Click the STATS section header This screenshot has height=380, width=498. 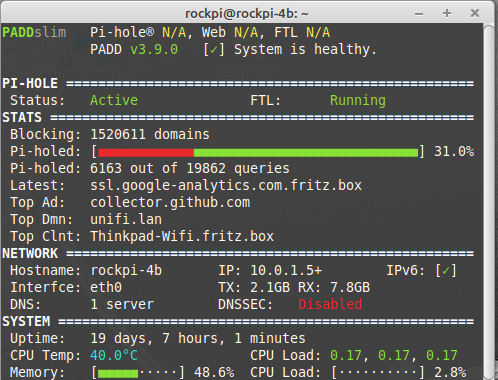(x=22, y=117)
